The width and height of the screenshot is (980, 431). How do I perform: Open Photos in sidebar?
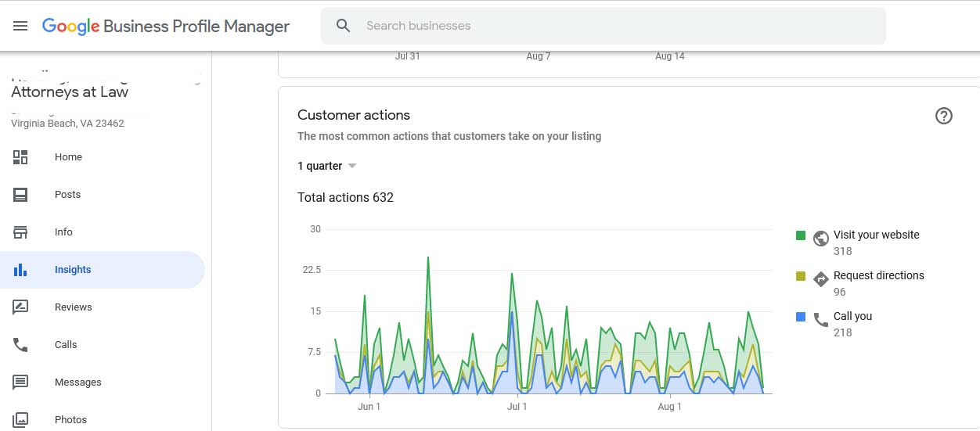[103, 420]
